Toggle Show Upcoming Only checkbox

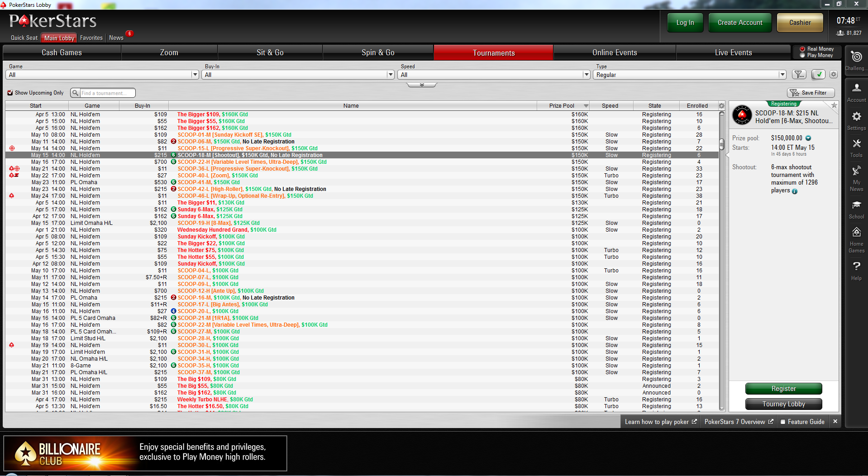[x=10, y=93]
